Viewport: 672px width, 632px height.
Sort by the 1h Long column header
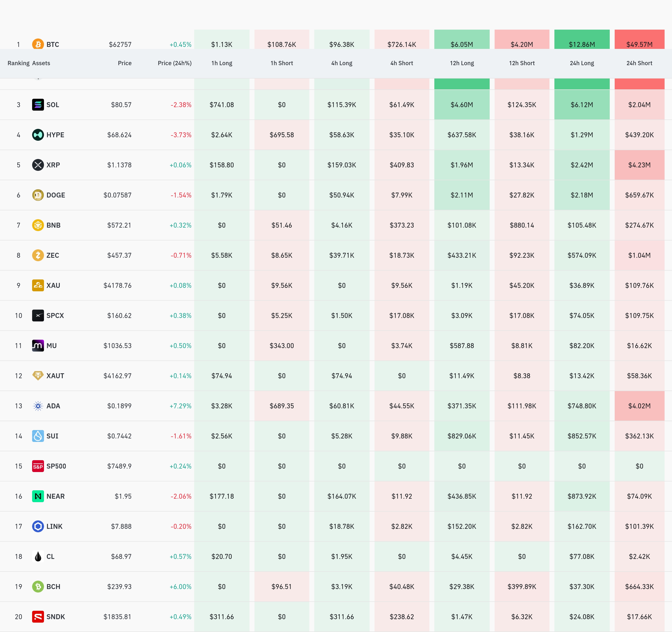tap(222, 63)
